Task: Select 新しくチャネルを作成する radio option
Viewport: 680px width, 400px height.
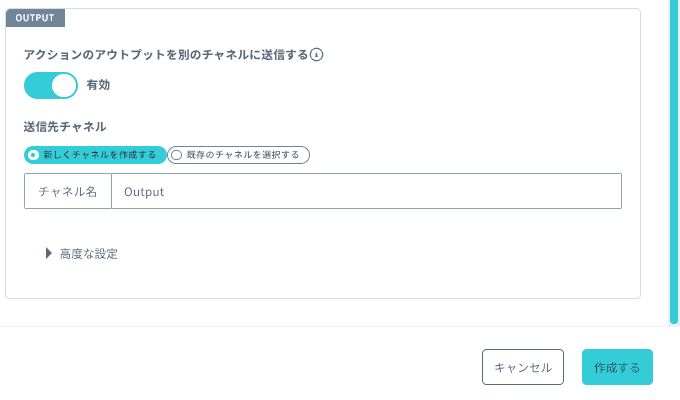Action: (95, 155)
